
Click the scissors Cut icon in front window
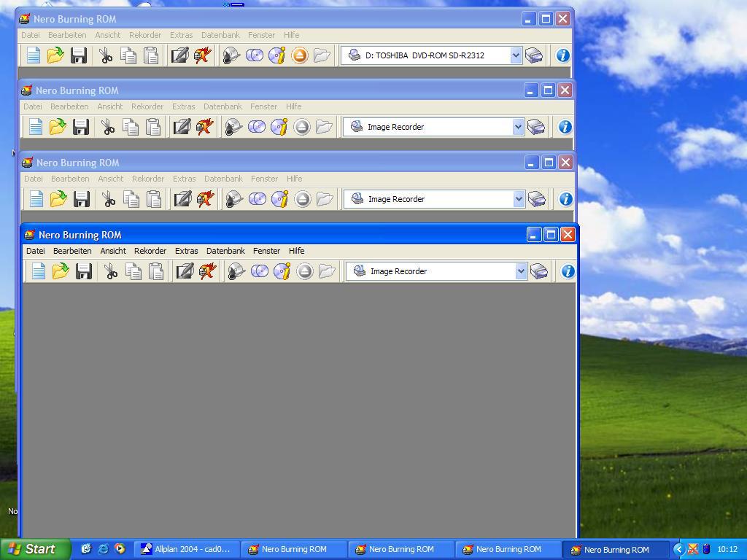click(x=111, y=271)
